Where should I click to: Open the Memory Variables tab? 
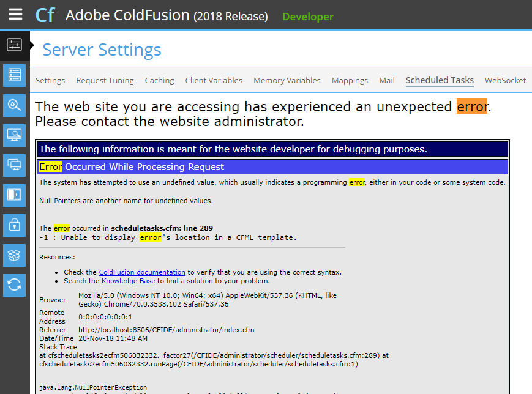tap(287, 80)
